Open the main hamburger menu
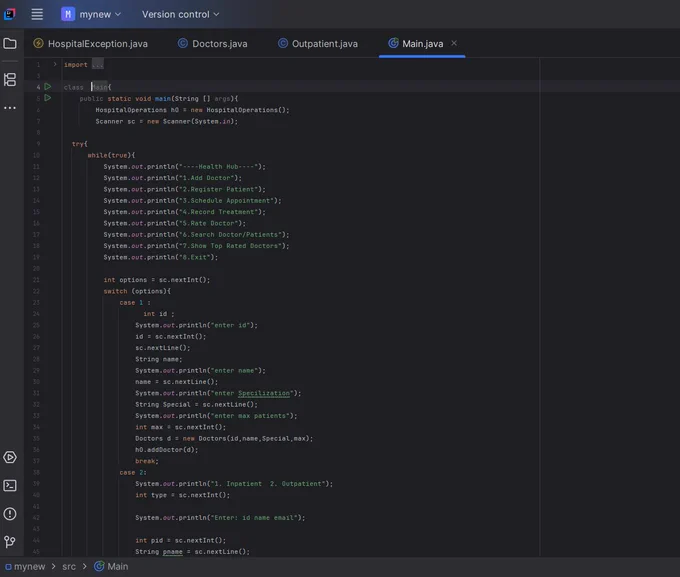Viewport: 680px width, 577px height. [x=37, y=14]
